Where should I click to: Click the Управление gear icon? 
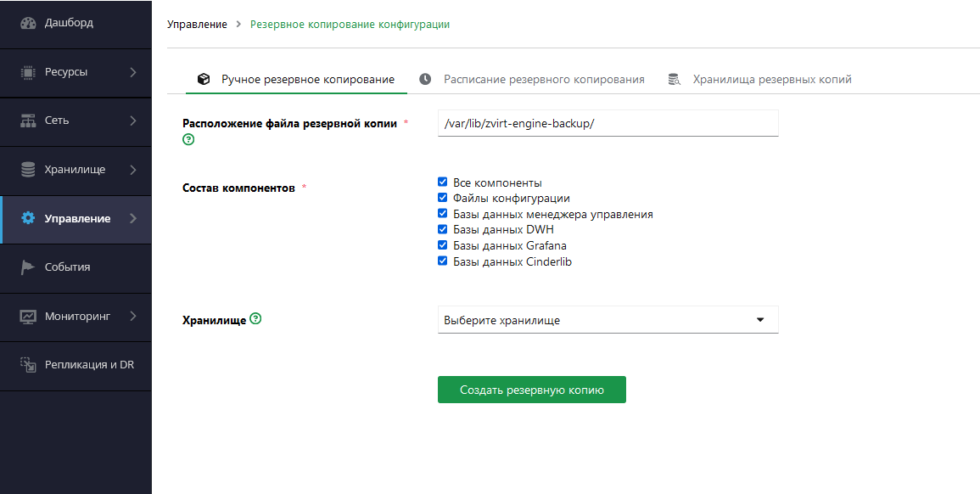tap(28, 218)
